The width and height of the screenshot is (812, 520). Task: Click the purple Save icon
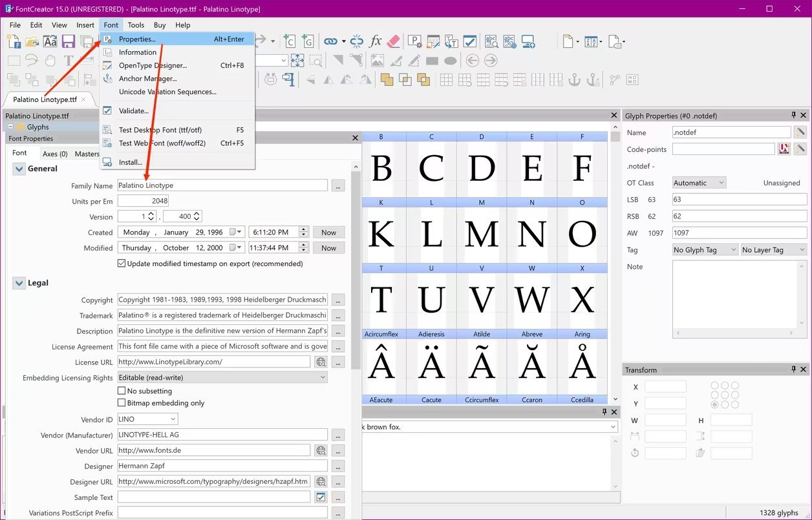(x=69, y=41)
